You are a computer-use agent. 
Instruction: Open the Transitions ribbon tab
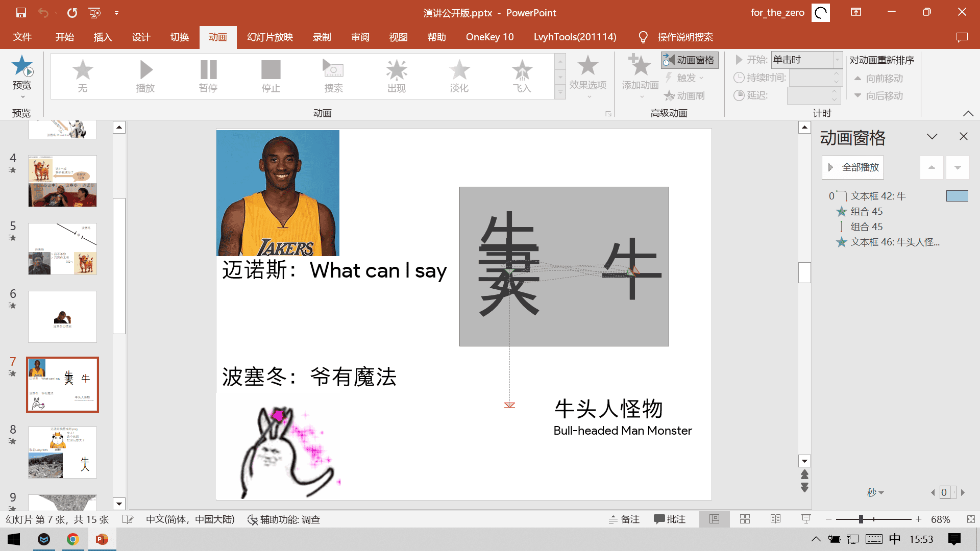[180, 37]
